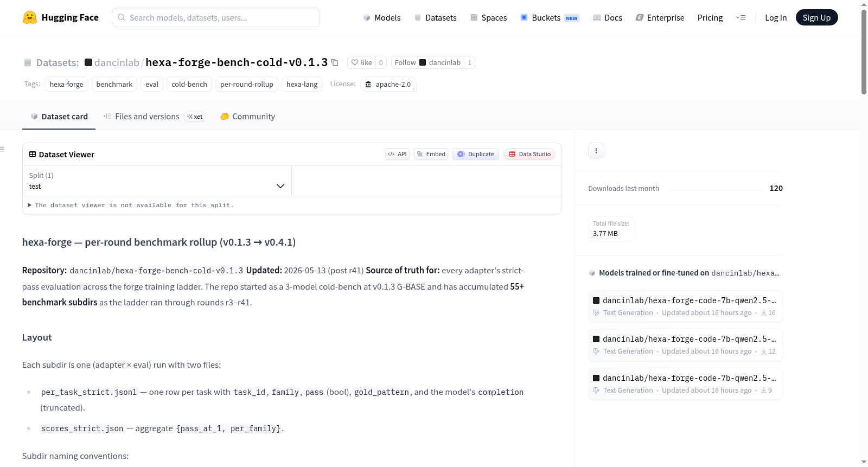Copy dataset name with the copy icon
Screen dimensions: 868x467
pyautogui.click(x=335, y=63)
